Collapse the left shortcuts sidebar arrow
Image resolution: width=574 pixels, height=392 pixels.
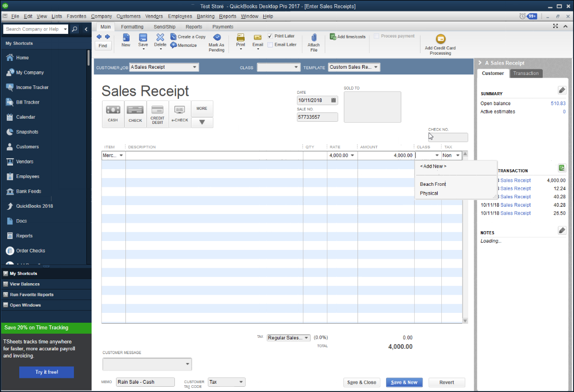[86, 29]
